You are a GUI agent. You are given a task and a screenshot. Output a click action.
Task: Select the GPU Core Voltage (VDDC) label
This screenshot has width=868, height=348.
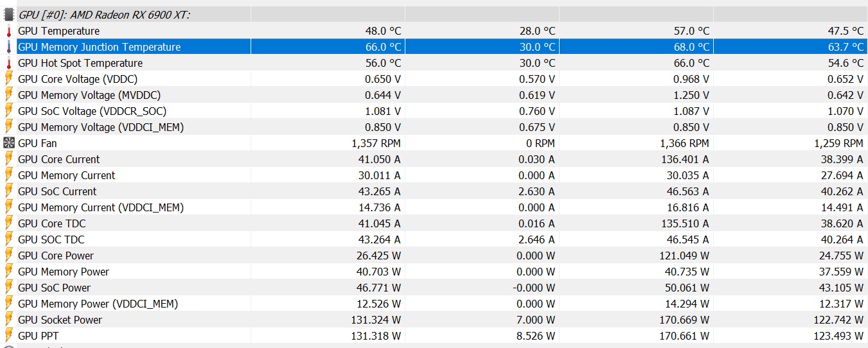78,79
